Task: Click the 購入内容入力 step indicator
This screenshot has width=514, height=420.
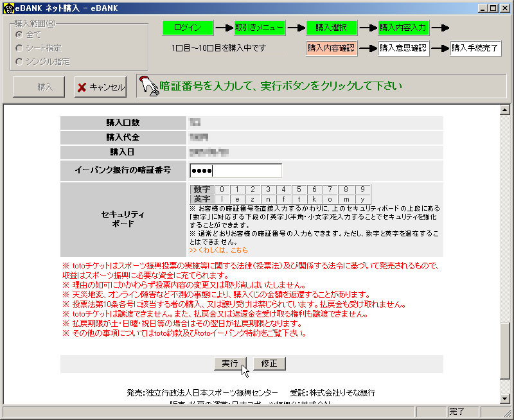Action: [x=403, y=28]
